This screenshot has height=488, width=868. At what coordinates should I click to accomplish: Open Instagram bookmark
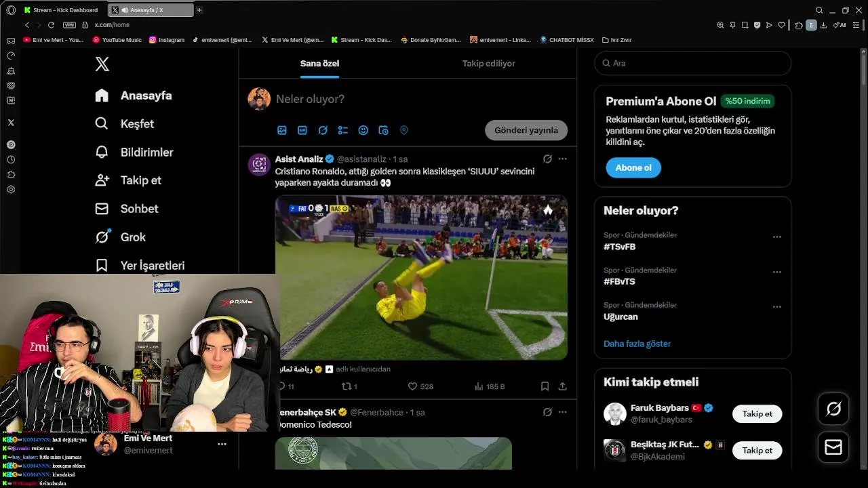167,40
